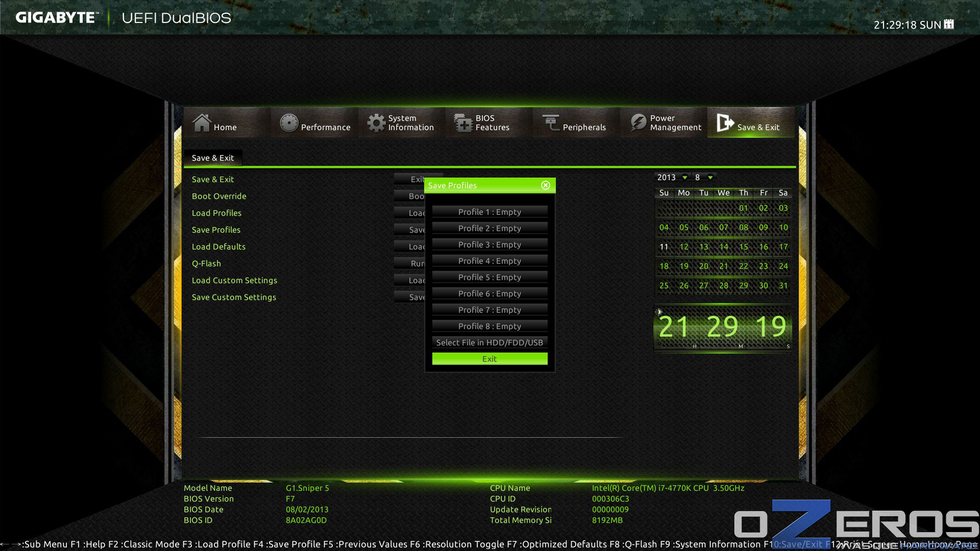
Task: Click the CPU ID value 000306C3
Action: [610, 499]
